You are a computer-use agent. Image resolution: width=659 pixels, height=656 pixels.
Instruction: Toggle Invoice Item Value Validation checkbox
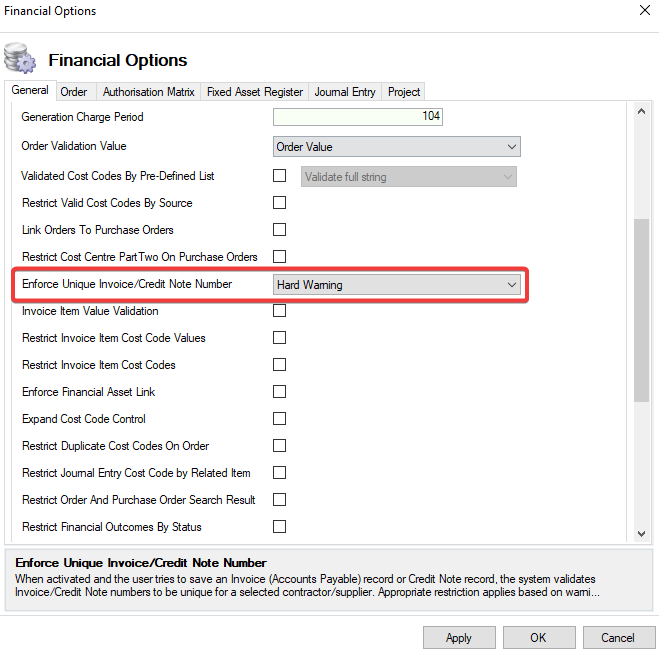pos(280,311)
